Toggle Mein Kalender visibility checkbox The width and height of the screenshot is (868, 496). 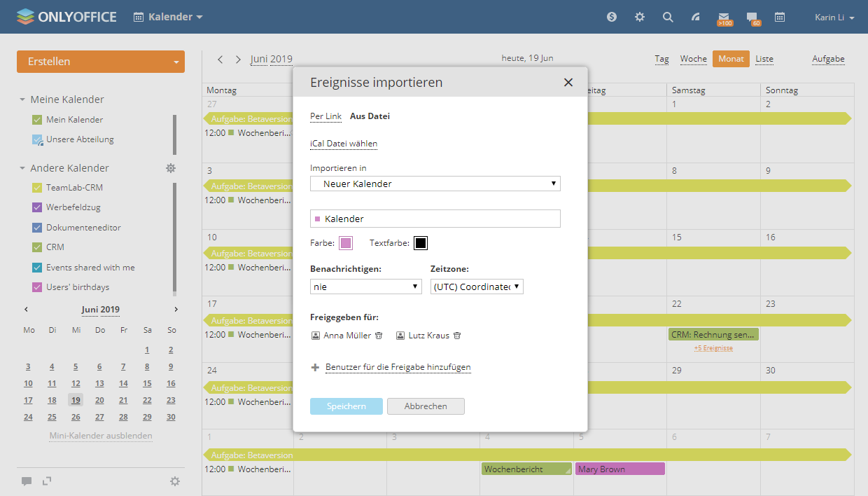[37, 120]
